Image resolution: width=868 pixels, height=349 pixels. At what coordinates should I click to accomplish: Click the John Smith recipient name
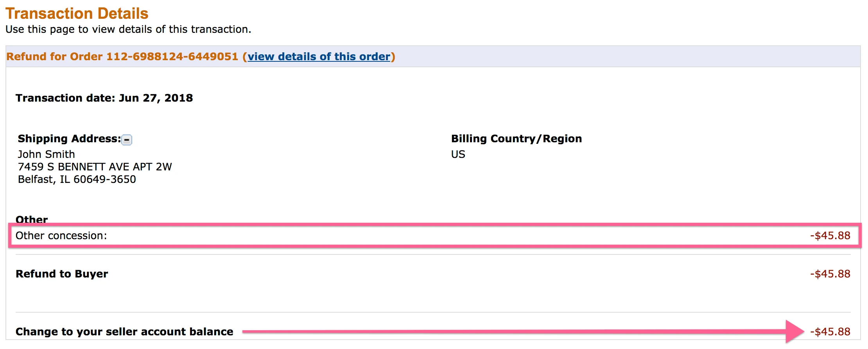[46, 154]
